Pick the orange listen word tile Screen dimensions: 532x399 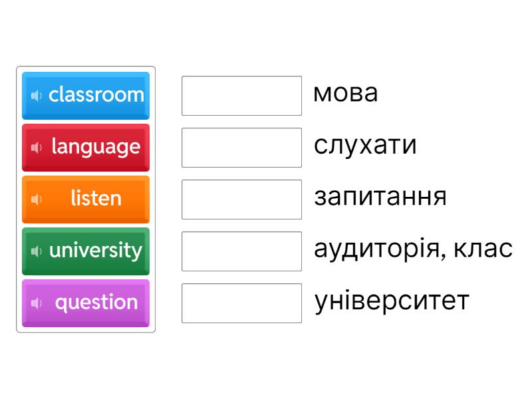(x=96, y=199)
